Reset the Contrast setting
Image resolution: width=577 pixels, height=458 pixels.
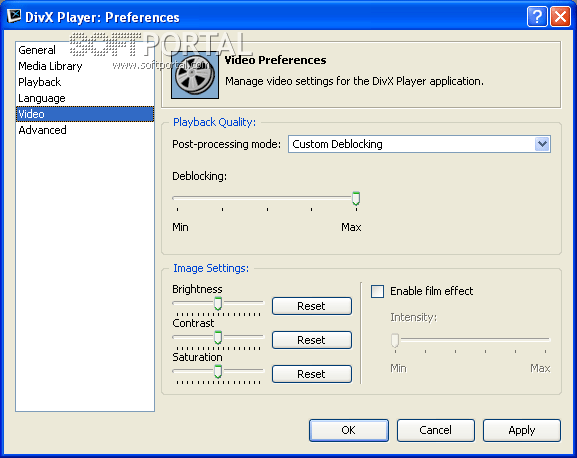pyautogui.click(x=312, y=340)
